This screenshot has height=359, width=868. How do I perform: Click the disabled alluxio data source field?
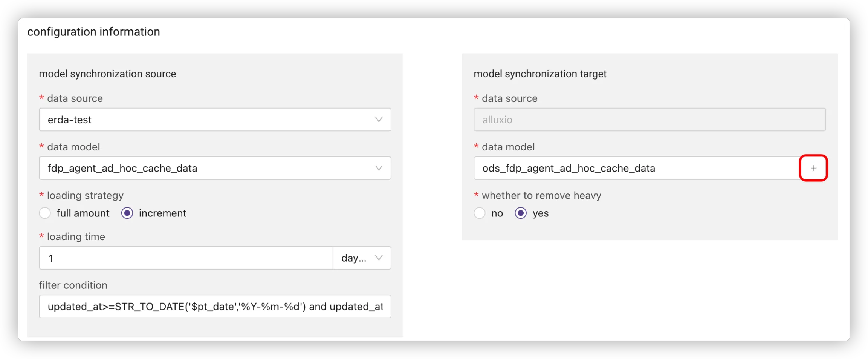click(649, 120)
